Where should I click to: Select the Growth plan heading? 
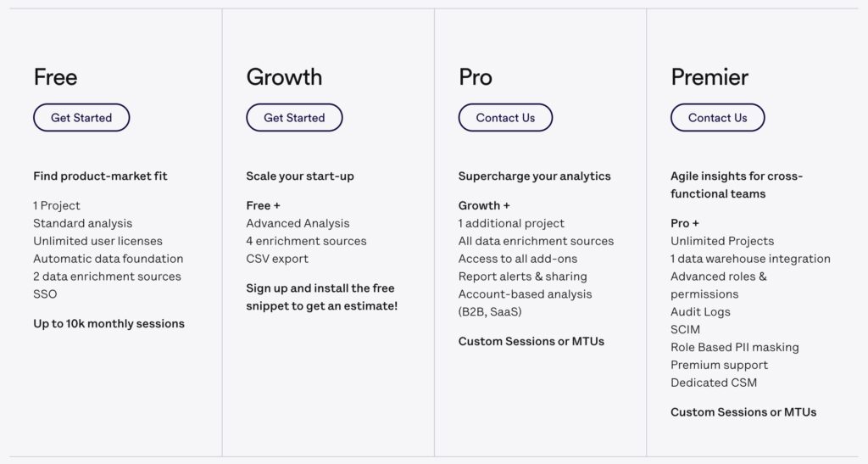click(x=284, y=77)
